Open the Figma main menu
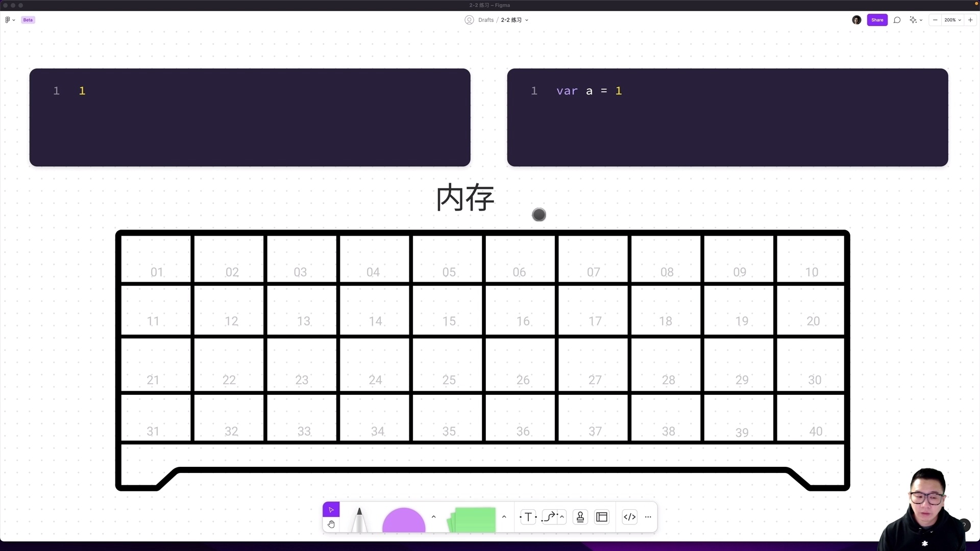Viewport: 980px width, 551px height. [x=10, y=20]
